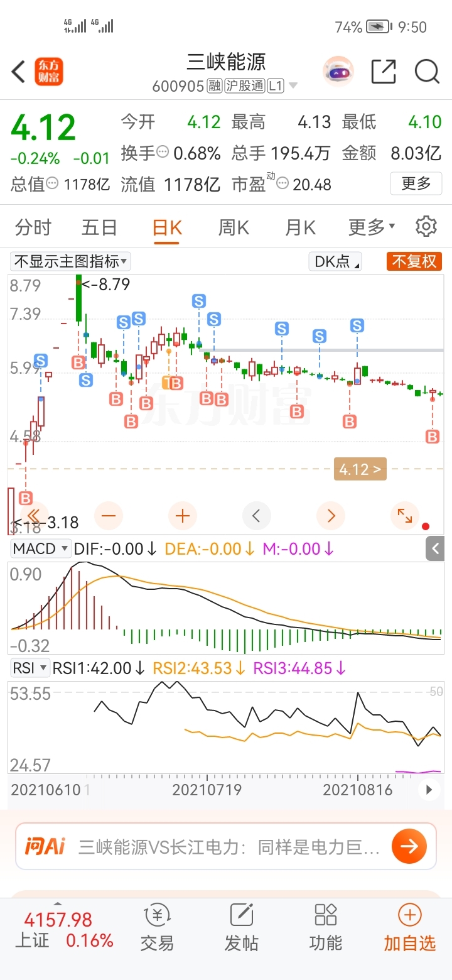
Task: Tap RSI1:42.00 value
Action: 99,668
